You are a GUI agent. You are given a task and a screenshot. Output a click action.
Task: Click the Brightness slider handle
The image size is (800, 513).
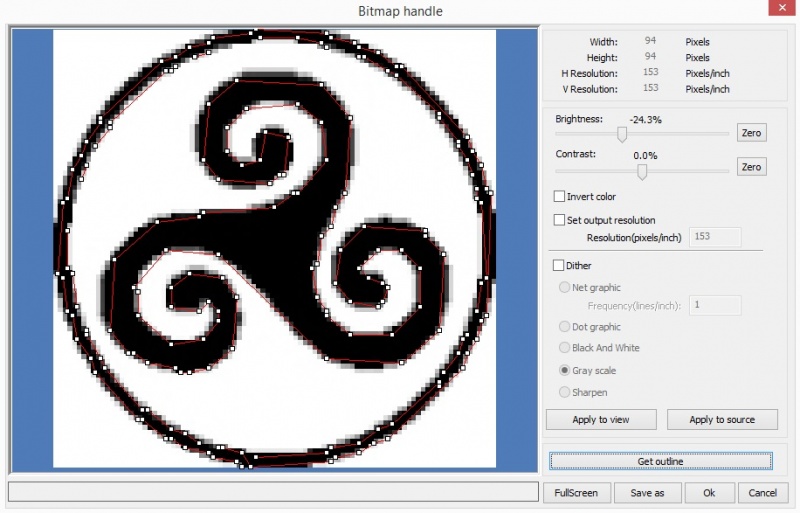click(x=621, y=134)
